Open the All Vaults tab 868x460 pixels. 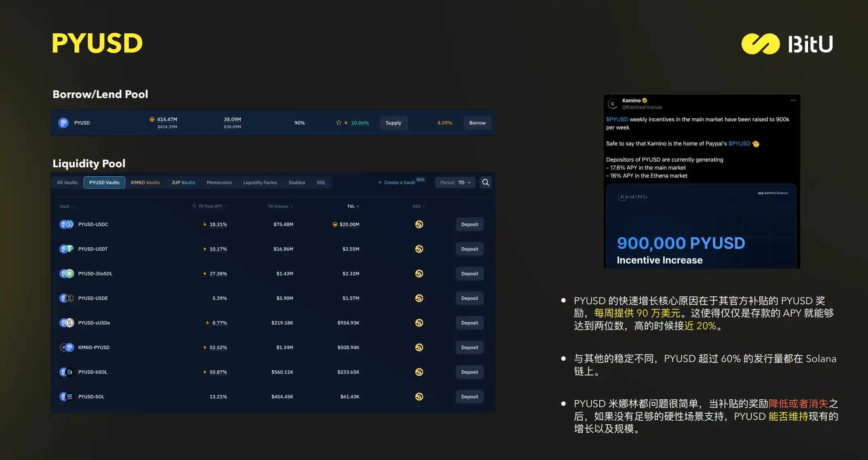pos(67,182)
